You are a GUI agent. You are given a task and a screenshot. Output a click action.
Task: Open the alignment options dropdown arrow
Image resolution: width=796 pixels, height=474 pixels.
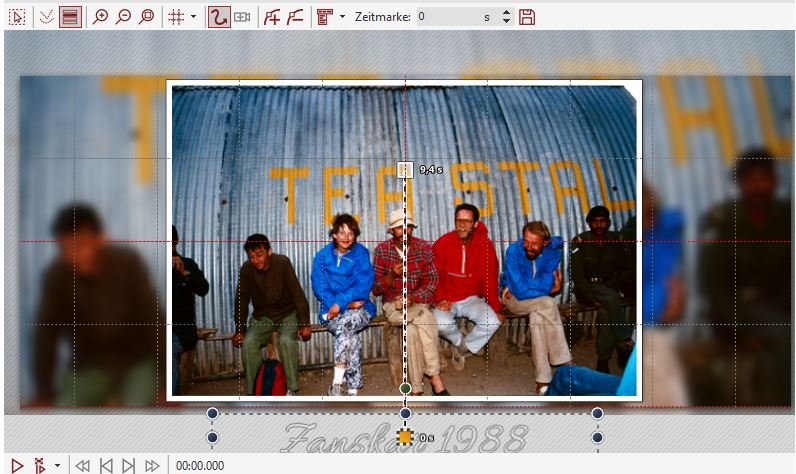coord(343,17)
